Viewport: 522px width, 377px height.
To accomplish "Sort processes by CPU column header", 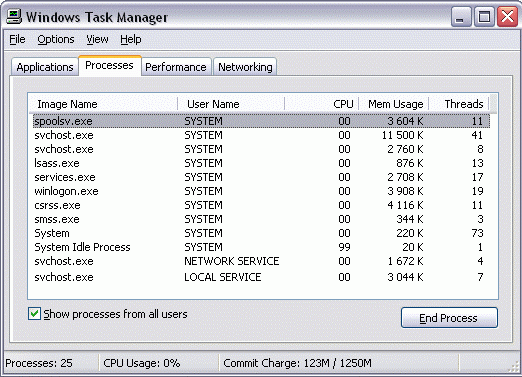I will pos(321,104).
